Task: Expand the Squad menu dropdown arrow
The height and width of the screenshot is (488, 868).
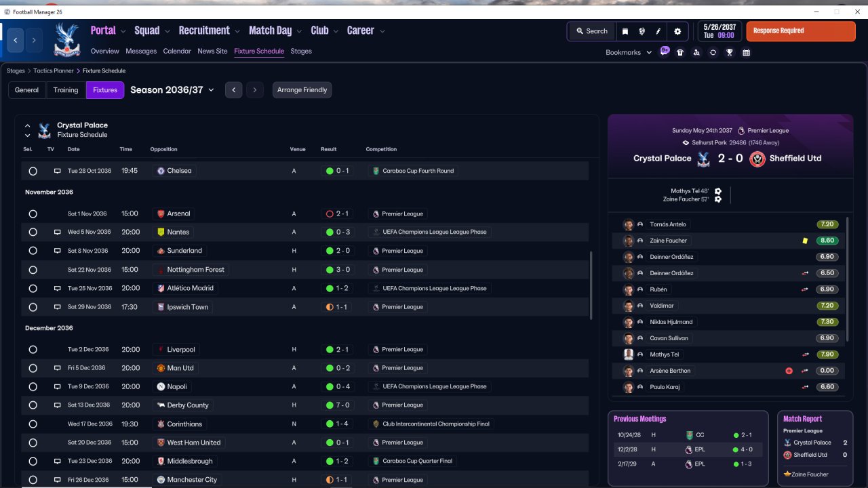Action: tap(167, 31)
